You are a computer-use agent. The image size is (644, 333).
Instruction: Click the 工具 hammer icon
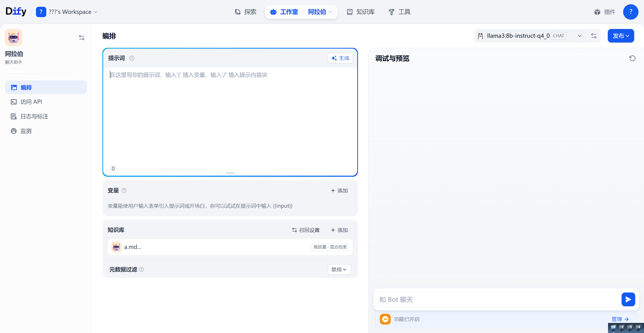tap(391, 12)
